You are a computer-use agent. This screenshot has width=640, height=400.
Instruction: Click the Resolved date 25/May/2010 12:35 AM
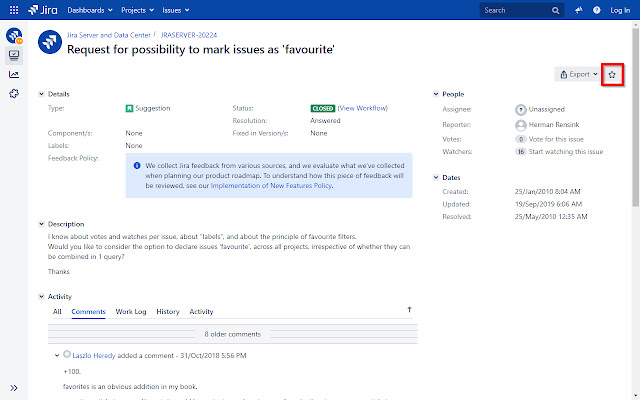(x=551, y=217)
